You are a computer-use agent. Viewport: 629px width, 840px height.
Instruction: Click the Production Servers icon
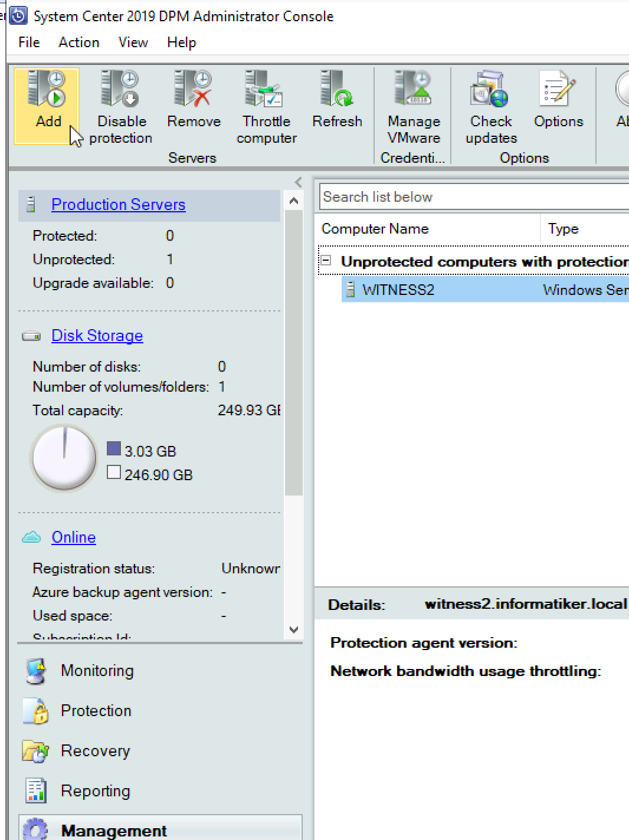coord(32,205)
